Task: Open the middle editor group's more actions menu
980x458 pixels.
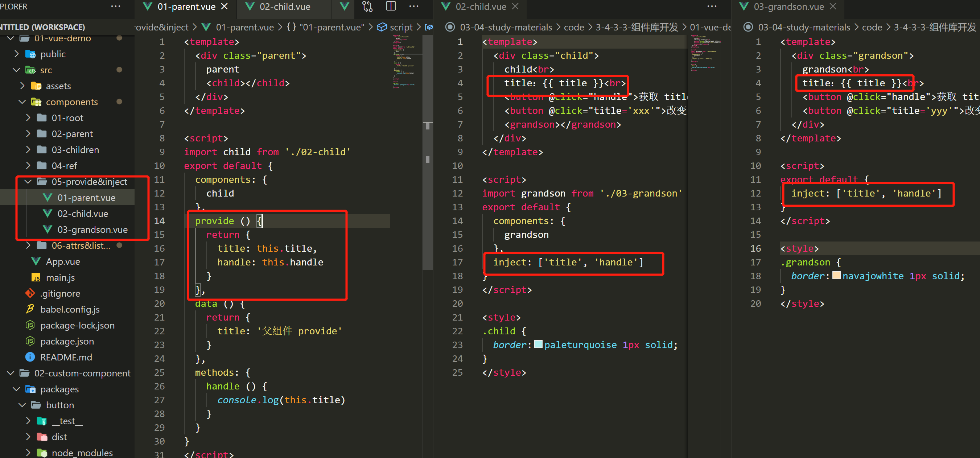Action: coord(711,7)
